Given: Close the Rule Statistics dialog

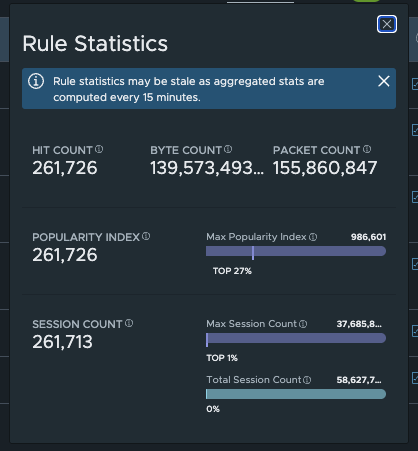Looking at the screenshot, I should pos(387,24).
